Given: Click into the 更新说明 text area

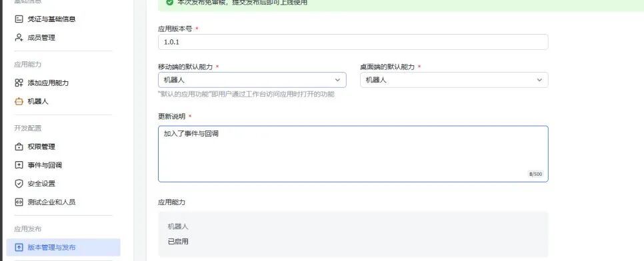Looking at the screenshot, I should point(353,154).
